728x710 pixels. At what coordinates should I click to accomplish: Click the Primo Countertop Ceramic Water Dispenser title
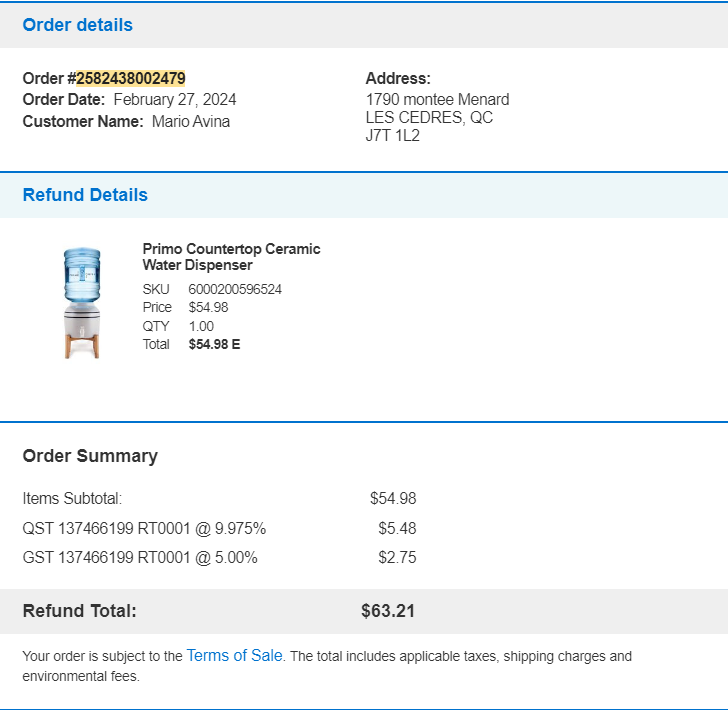pos(231,257)
